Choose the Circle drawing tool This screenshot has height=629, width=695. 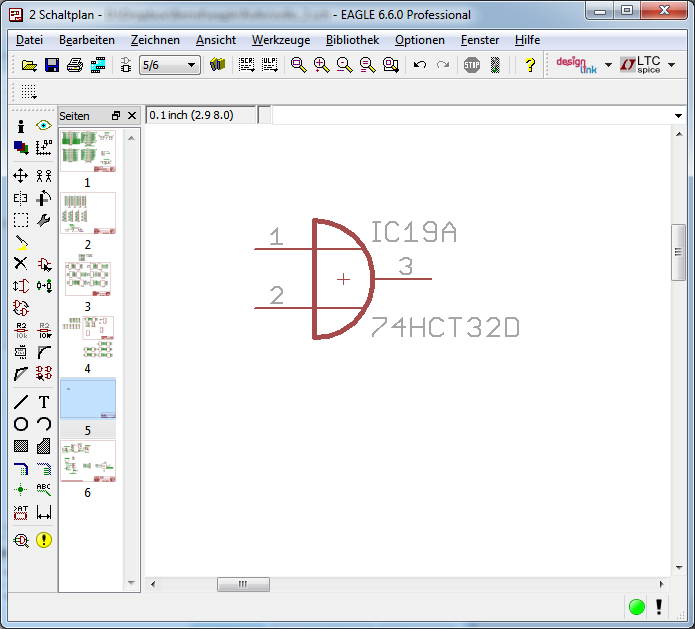(20, 424)
